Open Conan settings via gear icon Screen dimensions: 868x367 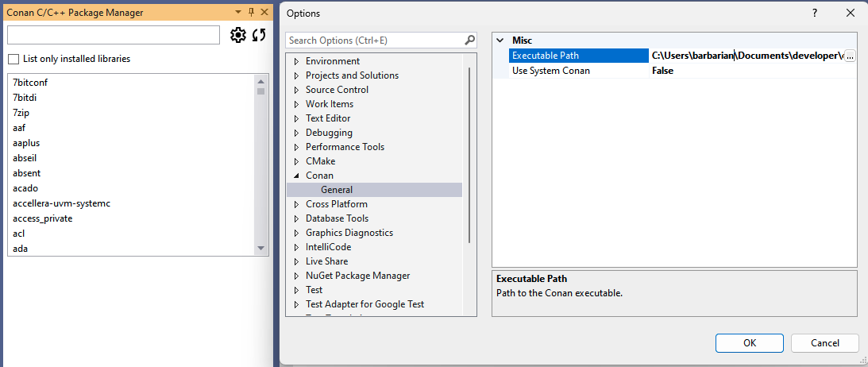237,35
